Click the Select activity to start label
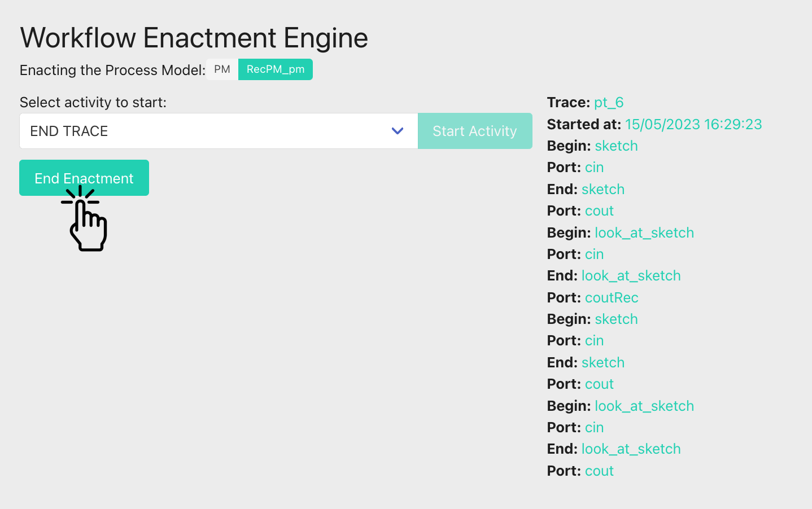 (x=93, y=102)
